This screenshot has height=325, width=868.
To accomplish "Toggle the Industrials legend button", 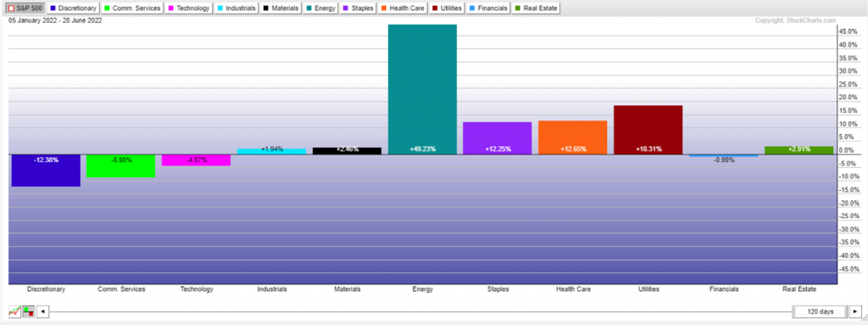I will (x=237, y=8).
